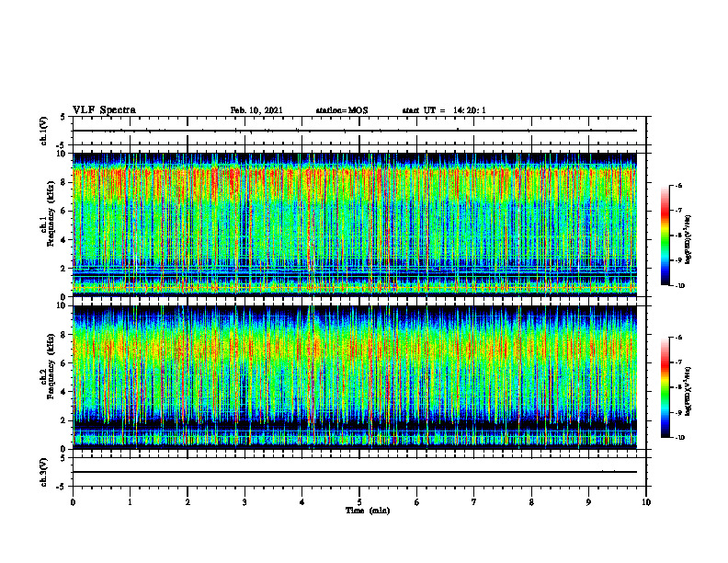Click the '-6' label on ch.1 colorbar
This screenshot has height=563, width=728.
678,185
